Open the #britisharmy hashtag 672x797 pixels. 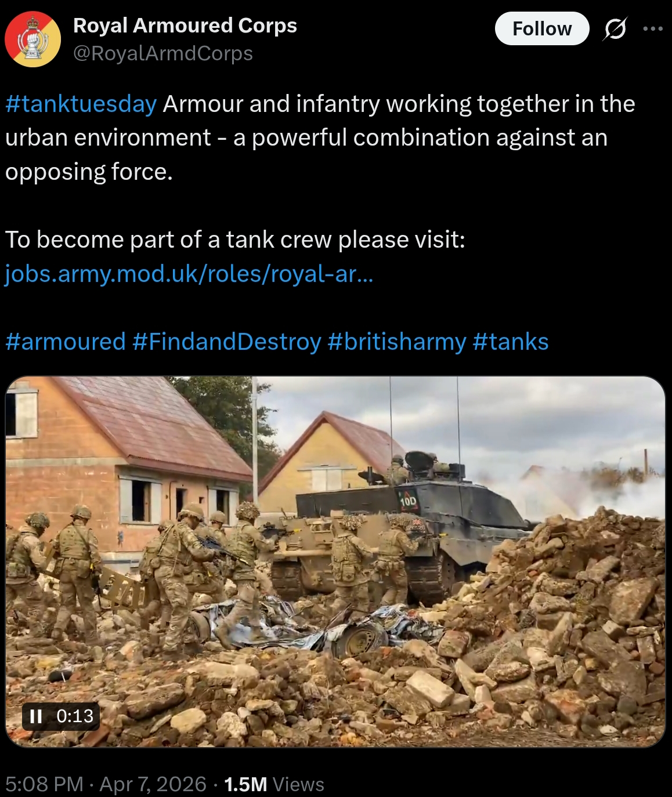(397, 342)
